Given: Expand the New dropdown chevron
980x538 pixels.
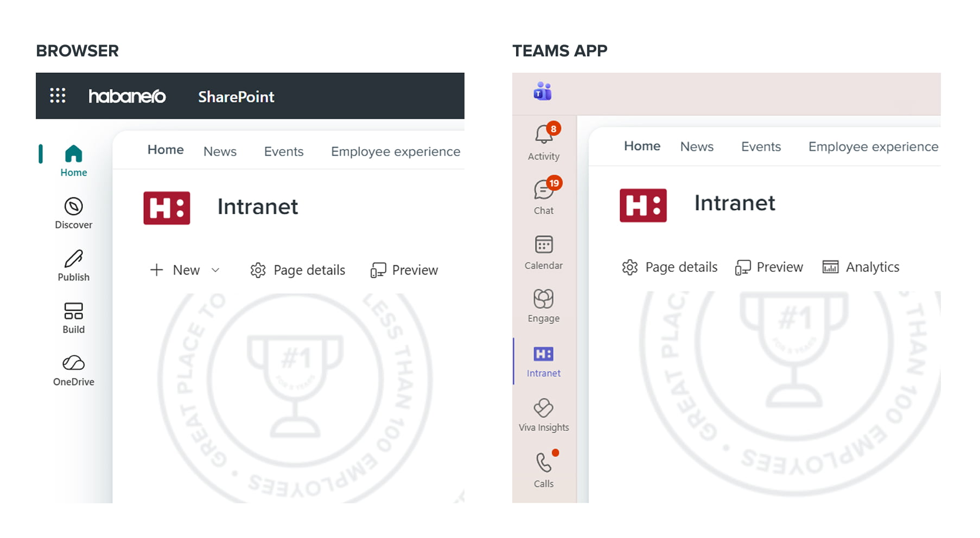Looking at the screenshot, I should pos(215,270).
